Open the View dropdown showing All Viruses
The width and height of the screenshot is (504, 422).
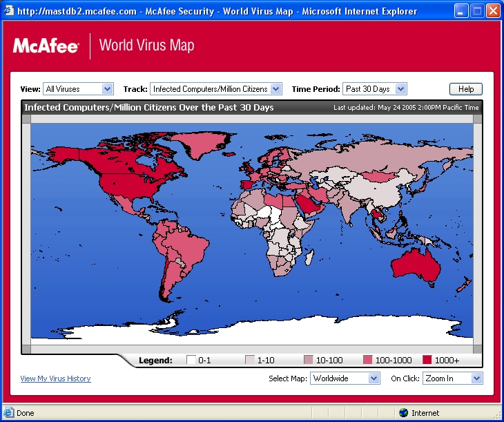78,89
